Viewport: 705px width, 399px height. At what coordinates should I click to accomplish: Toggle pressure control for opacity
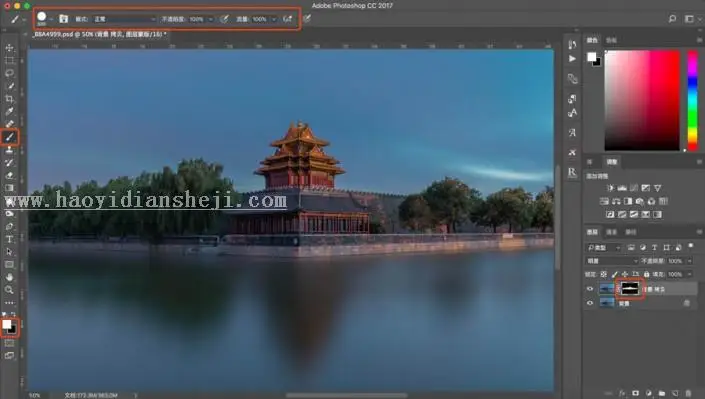(x=224, y=19)
